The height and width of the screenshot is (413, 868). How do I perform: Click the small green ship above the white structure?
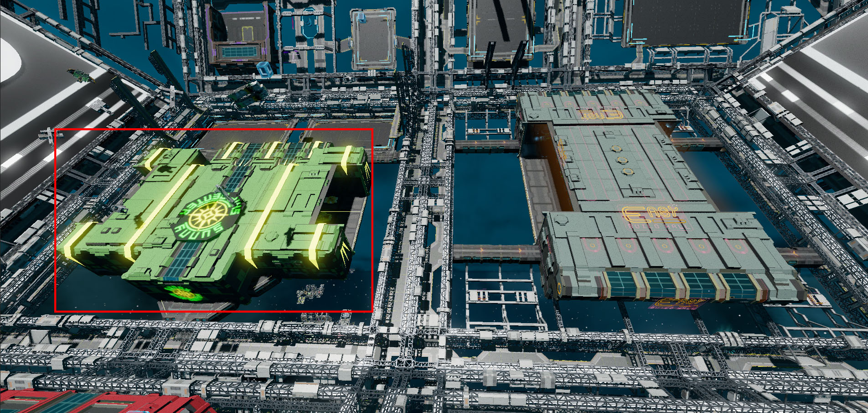(x=81, y=75)
